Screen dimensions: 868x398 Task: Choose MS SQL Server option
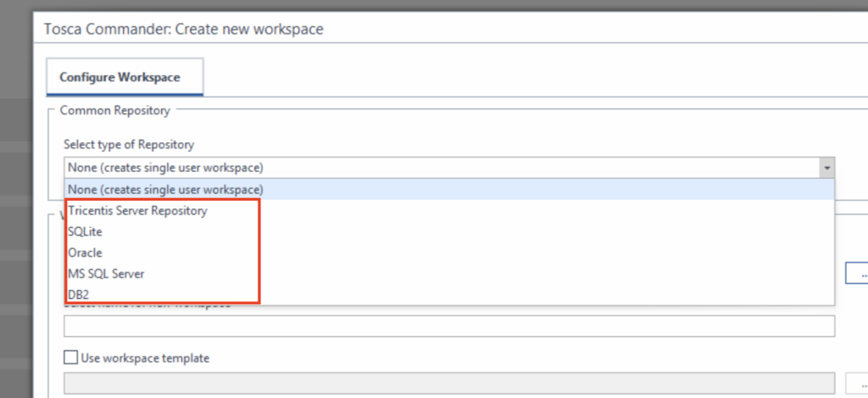click(449, 274)
